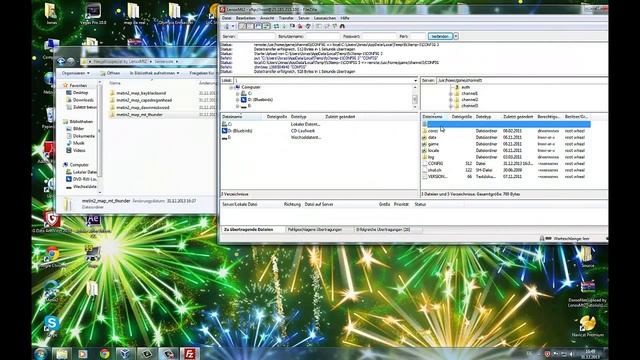Open the Hilfe menu
Viewport: 640px width, 360px height.
345,18
